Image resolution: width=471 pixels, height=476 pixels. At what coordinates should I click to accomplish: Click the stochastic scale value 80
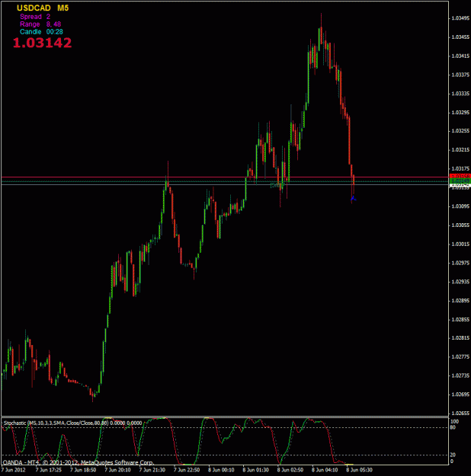pos(453,427)
